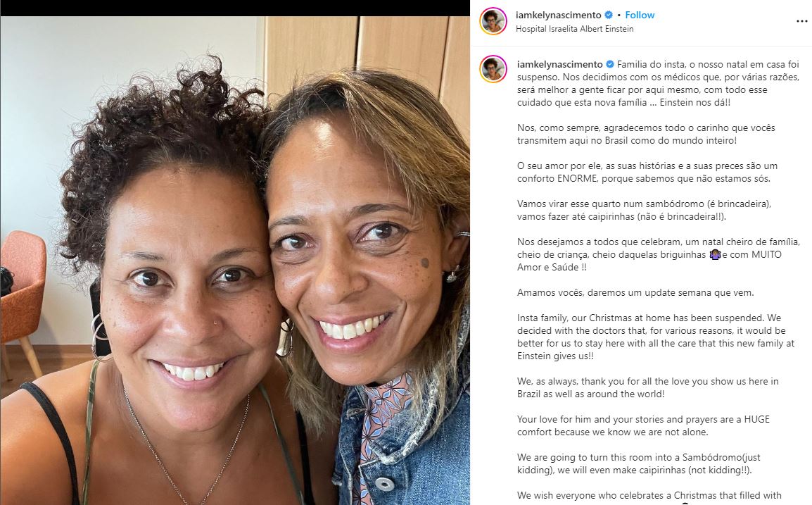Click the selfie photo of two women
The width and height of the screenshot is (812, 505).
click(x=235, y=261)
